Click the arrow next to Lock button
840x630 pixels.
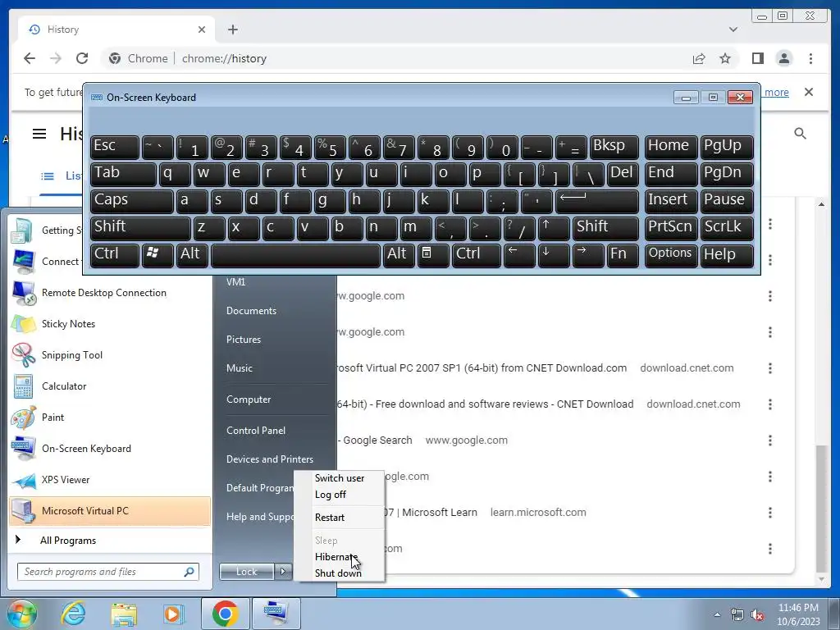283,572
